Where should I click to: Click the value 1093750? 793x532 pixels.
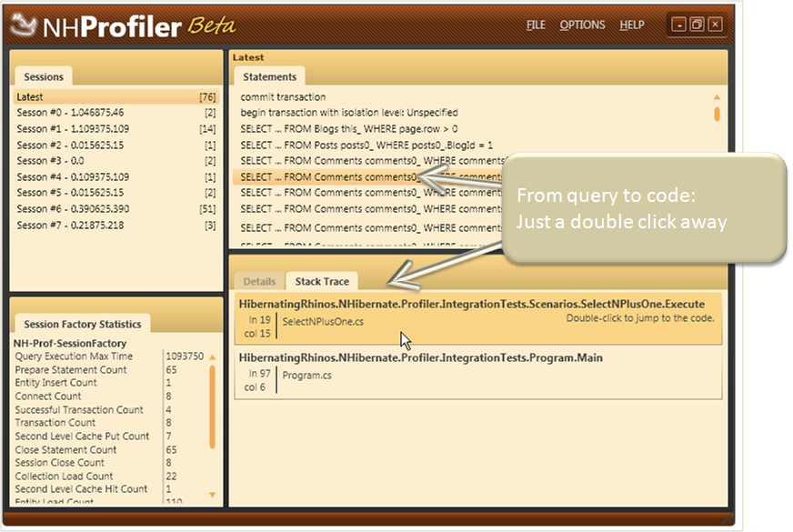click(x=185, y=356)
